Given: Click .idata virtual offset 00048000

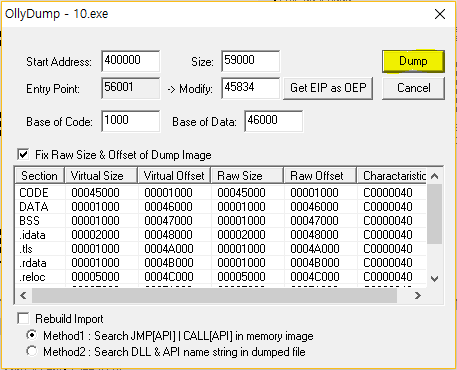Looking at the screenshot, I should (168, 235).
